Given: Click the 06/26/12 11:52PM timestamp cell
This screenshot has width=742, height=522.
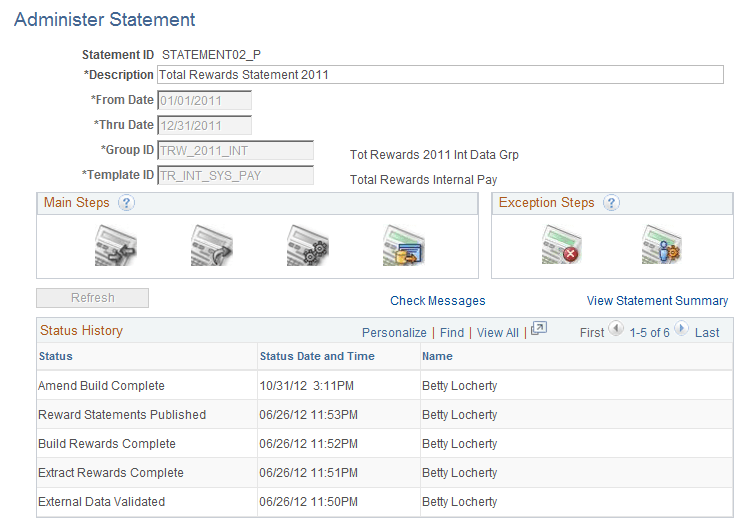Looking at the screenshot, I should point(309,443).
